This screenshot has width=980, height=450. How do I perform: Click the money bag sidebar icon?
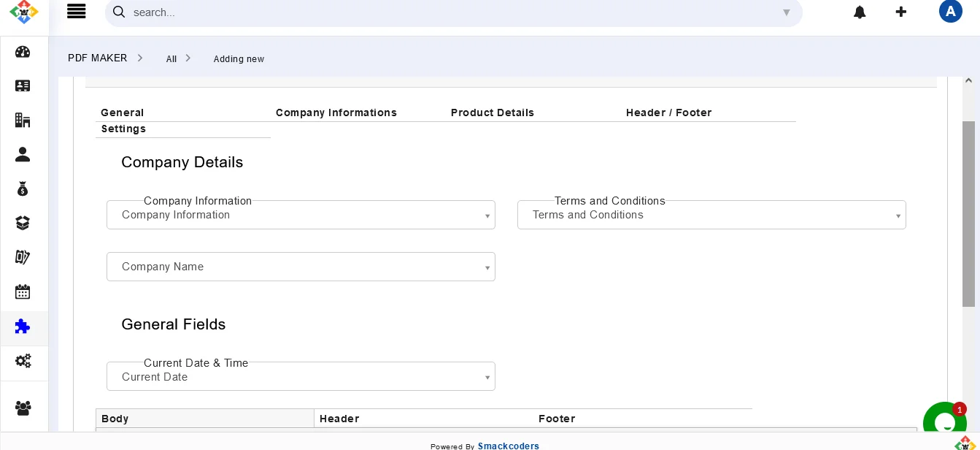[23, 189]
